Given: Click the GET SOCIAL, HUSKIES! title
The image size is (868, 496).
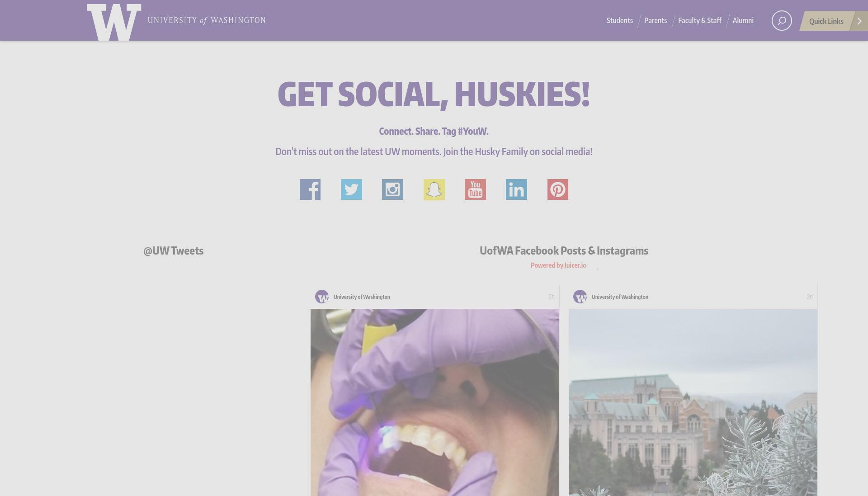Looking at the screenshot, I should tap(434, 94).
